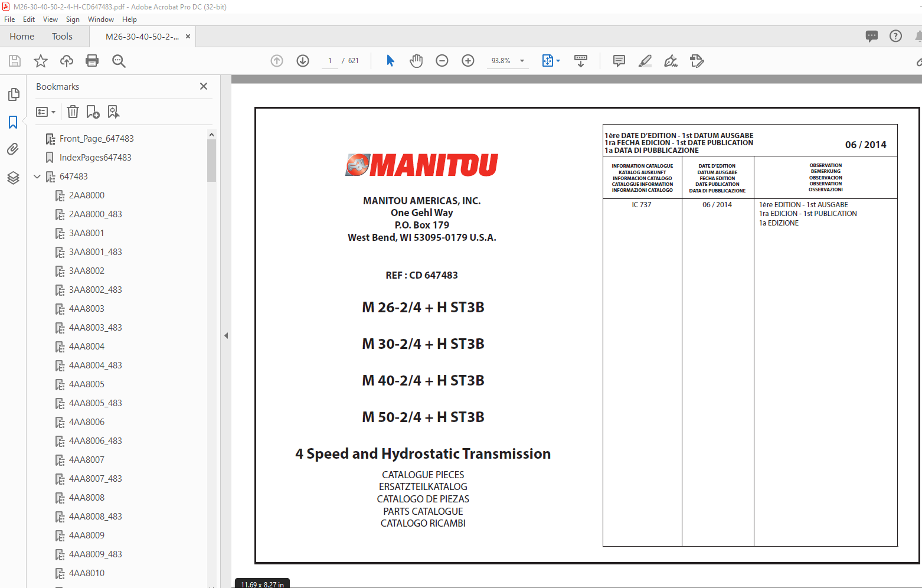Click the 93.8% zoom value field
The width and height of the screenshot is (922, 588).
pyautogui.click(x=501, y=61)
